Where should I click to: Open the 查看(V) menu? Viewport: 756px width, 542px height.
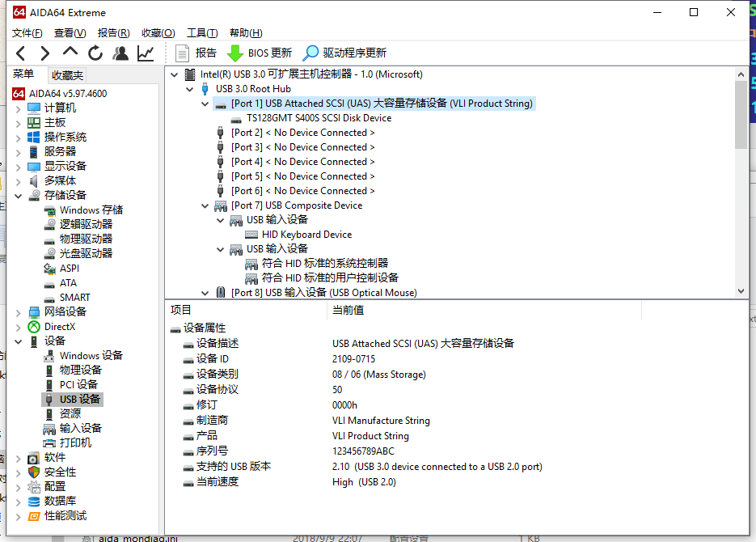(70, 33)
